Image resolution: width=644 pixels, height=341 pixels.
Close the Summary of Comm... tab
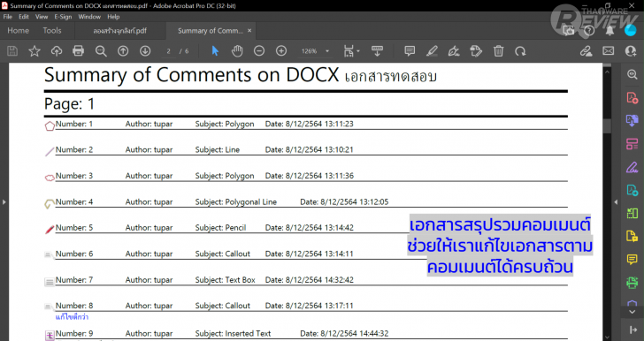coord(249,31)
